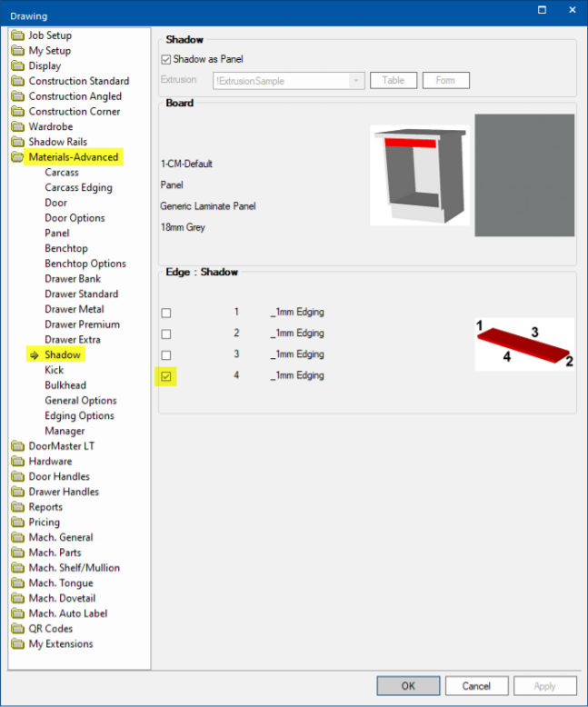Click the Hardware folder icon
The image size is (588, 707).
pos(17,462)
